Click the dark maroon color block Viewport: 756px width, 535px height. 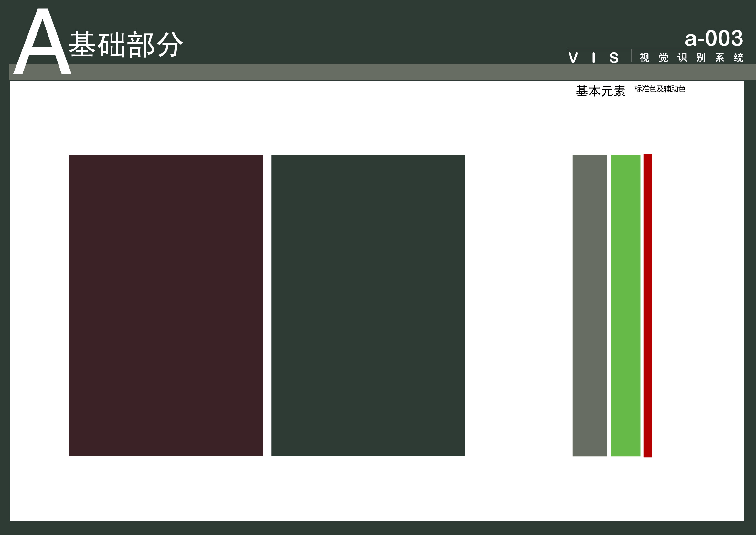pyautogui.click(x=166, y=305)
